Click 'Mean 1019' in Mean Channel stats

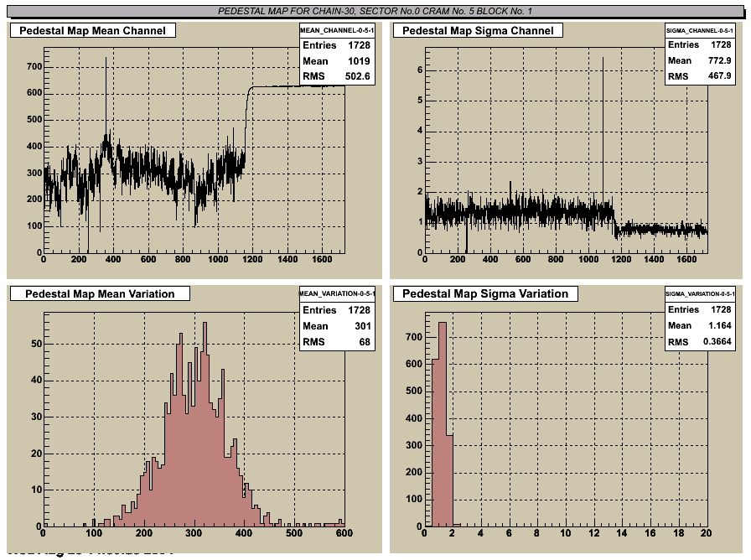point(336,61)
